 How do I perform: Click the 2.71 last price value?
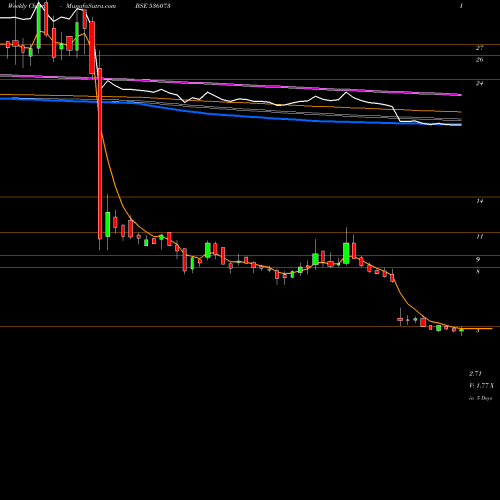pyautogui.click(x=475, y=374)
